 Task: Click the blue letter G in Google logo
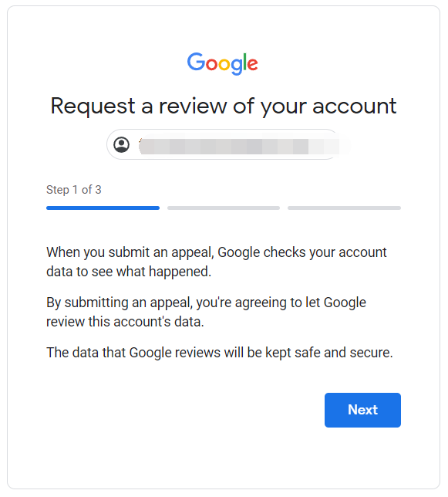coord(196,62)
